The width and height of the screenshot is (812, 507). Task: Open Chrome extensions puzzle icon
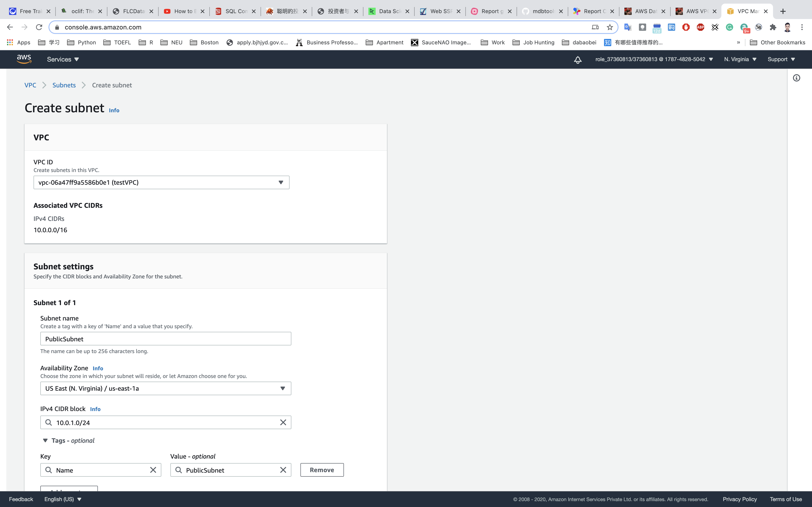point(773,27)
